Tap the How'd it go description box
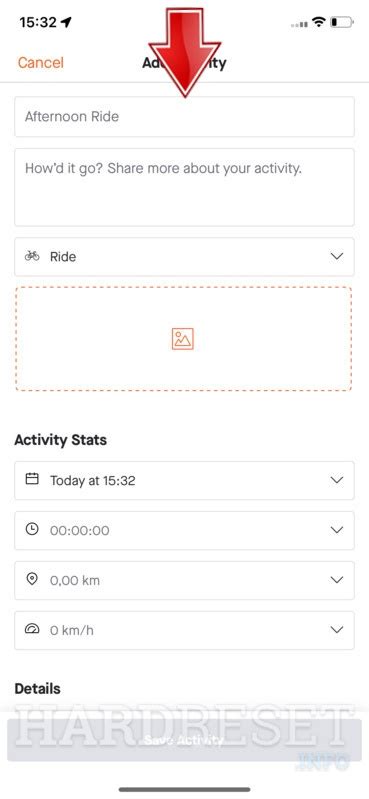This screenshot has height=799, width=369. click(x=184, y=187)
